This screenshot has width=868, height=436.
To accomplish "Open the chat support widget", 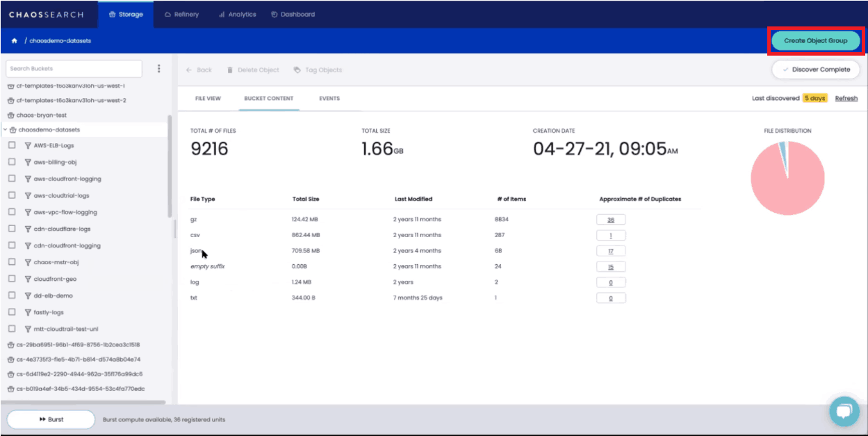I will click(x=844, y=411).
